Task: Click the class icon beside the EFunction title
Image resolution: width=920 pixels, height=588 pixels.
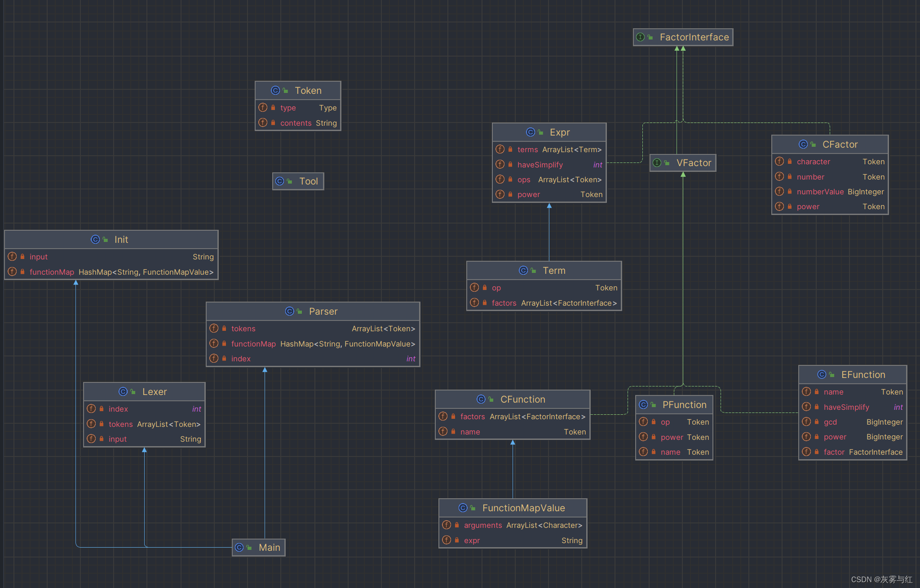Action: click(822, 375)
